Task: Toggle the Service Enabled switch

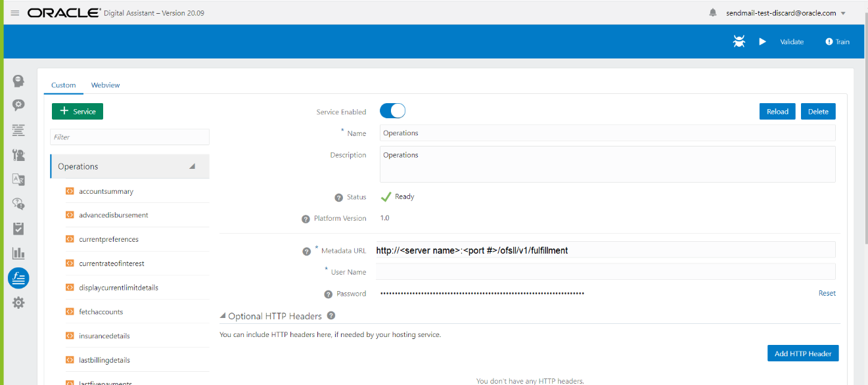Action: [392, 111]
